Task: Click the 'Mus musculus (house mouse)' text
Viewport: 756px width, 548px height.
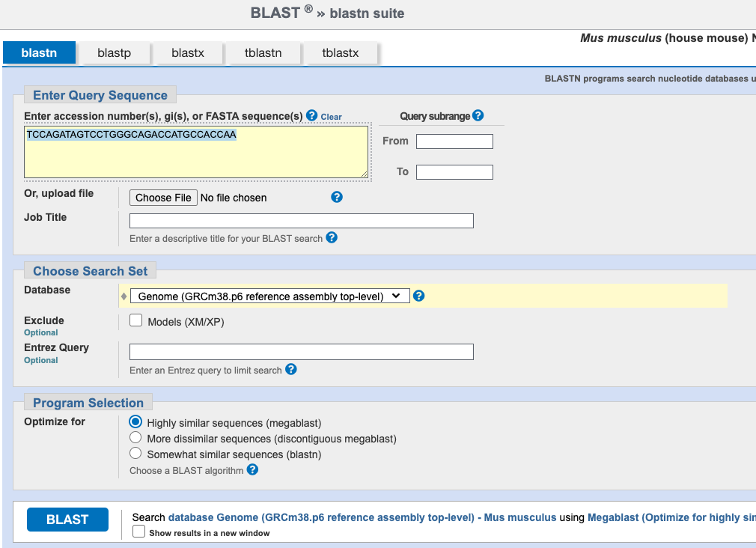Action: tap(664, 38)
